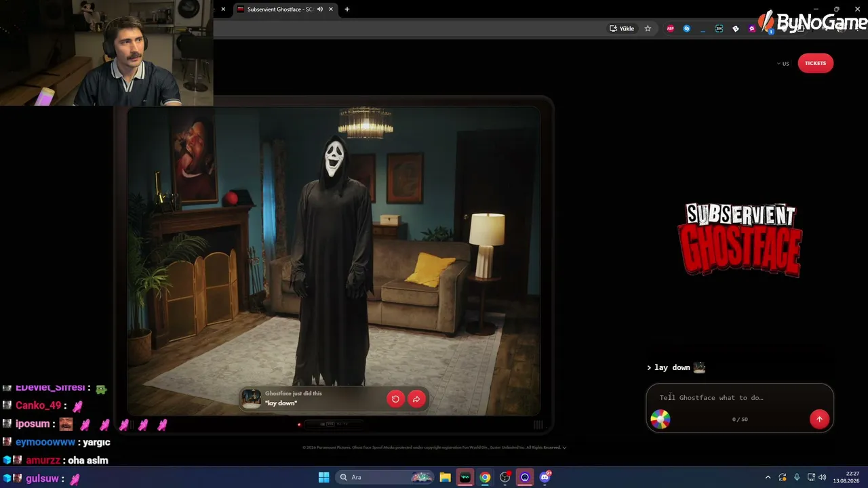Select the lay down history entry
This screenshot has height=488, width=868.
pyautogui.click(x=677, y=367)
